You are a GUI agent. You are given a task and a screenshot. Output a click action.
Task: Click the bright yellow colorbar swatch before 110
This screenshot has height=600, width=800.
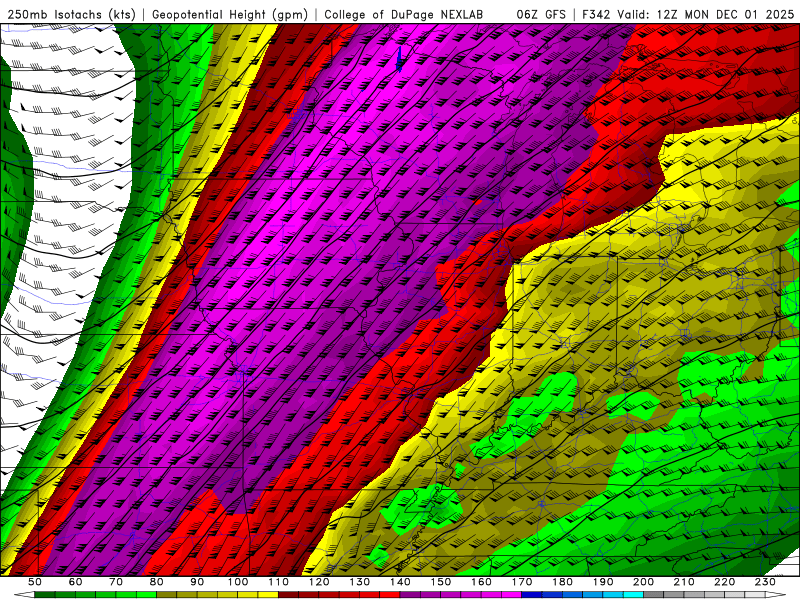(268, 595)
